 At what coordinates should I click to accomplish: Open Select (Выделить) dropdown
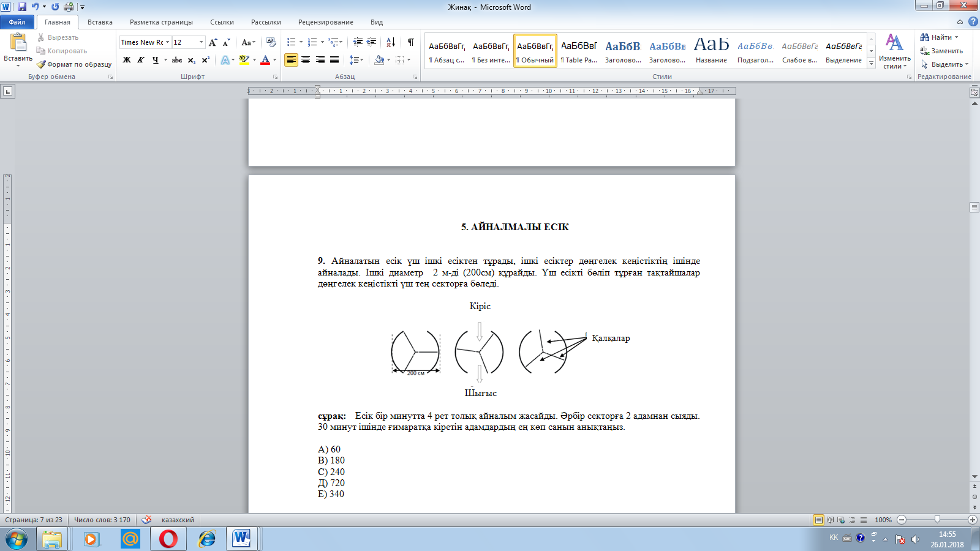click(944, 64)
